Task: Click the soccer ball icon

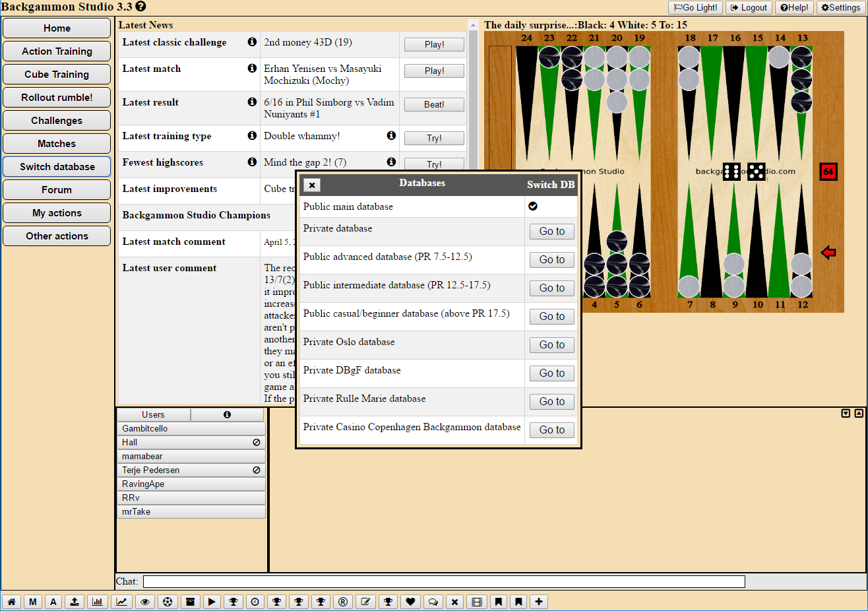Action: (168, 602)
